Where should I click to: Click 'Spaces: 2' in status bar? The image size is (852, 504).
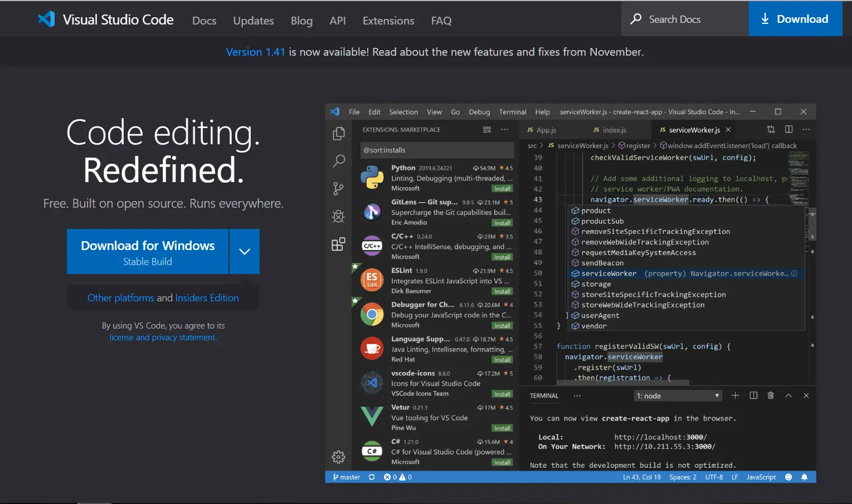pos(683,477)
